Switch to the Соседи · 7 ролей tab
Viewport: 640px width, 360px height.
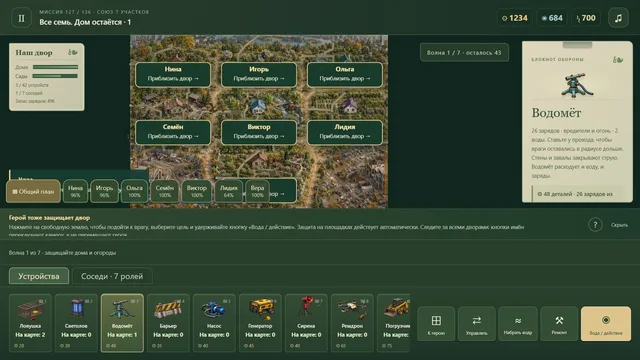click(x=112, y=276)
